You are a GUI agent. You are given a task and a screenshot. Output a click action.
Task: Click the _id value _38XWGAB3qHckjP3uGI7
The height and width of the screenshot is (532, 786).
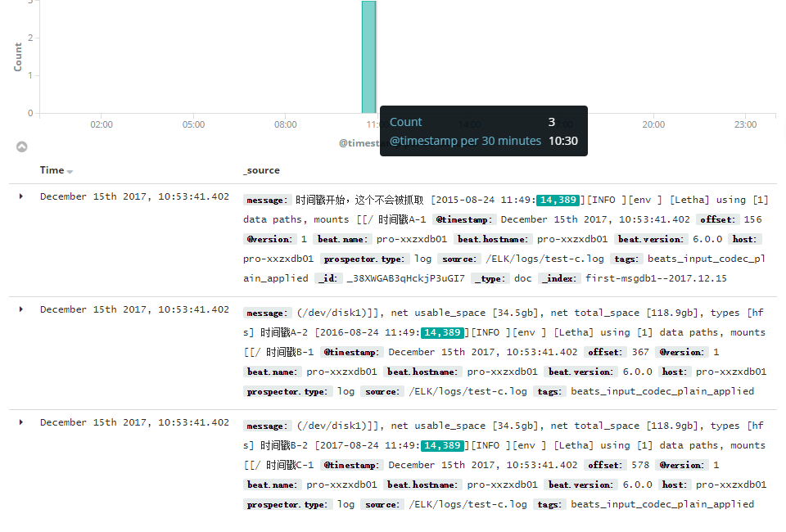coord(405,278)
